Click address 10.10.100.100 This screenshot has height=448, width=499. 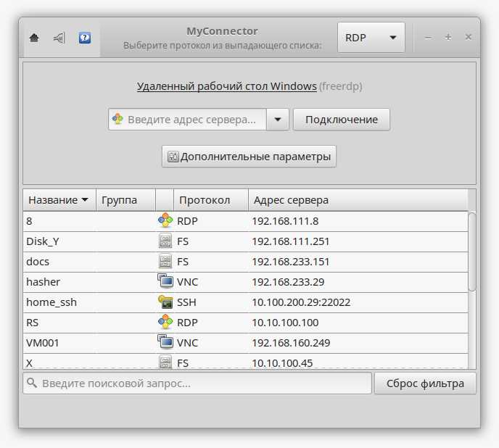click(x=285, y=323)
